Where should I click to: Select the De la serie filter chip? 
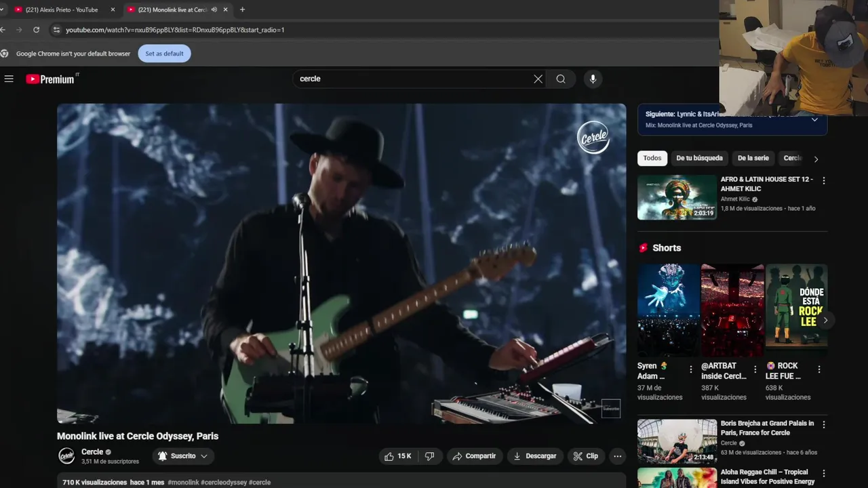tap(753, 158)
